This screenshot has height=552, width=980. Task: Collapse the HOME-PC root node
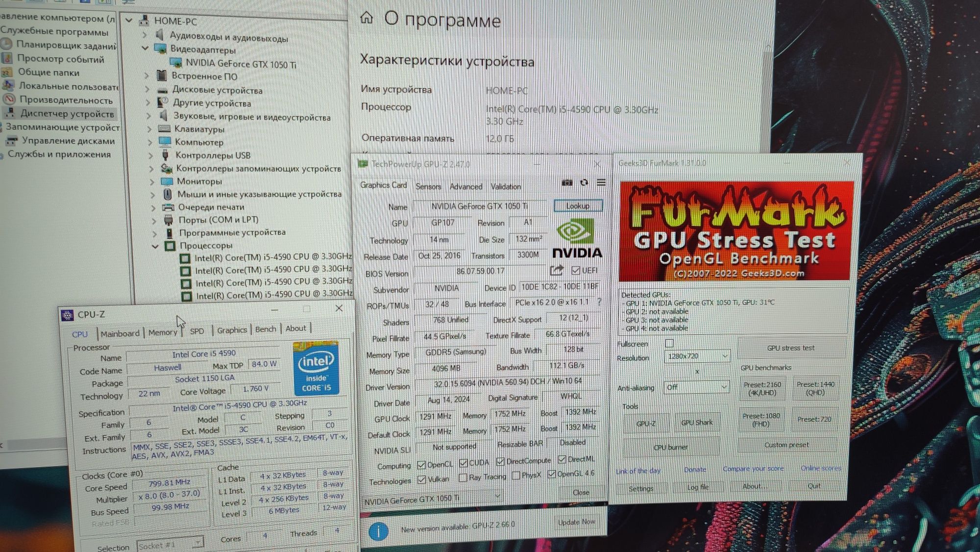click(129, 21)
